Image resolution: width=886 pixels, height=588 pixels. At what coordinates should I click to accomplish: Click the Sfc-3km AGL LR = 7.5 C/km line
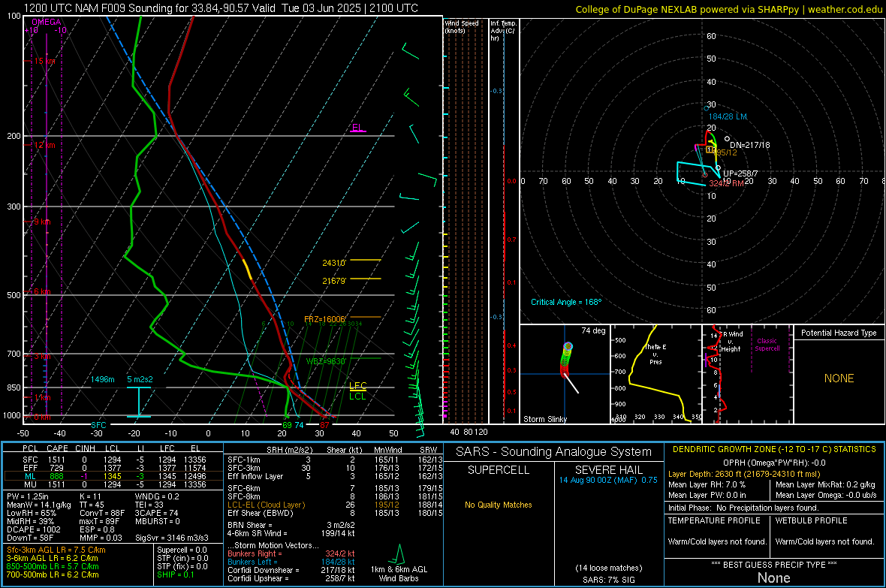coord(56,550)
